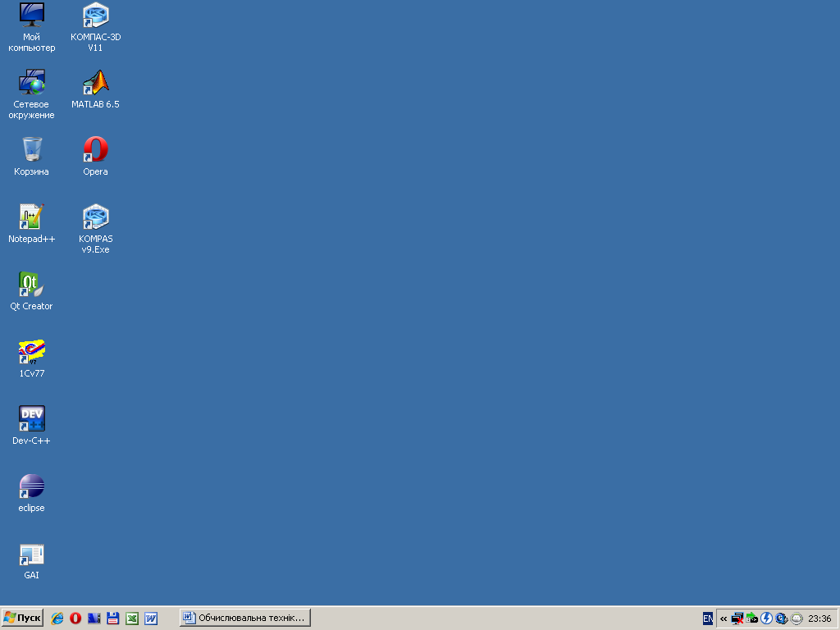Select the Qt Creator shortcut
840x630 pixels.
tap(32, 291)
